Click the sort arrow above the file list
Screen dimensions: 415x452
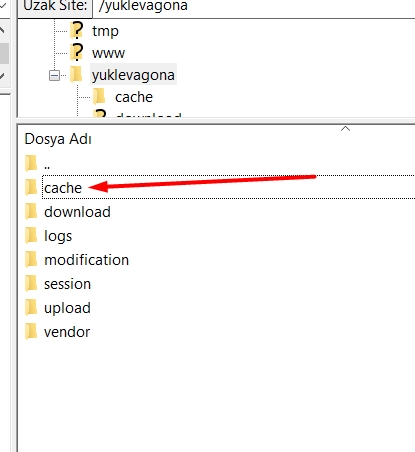pyautogui.click(x=345, y=128)
